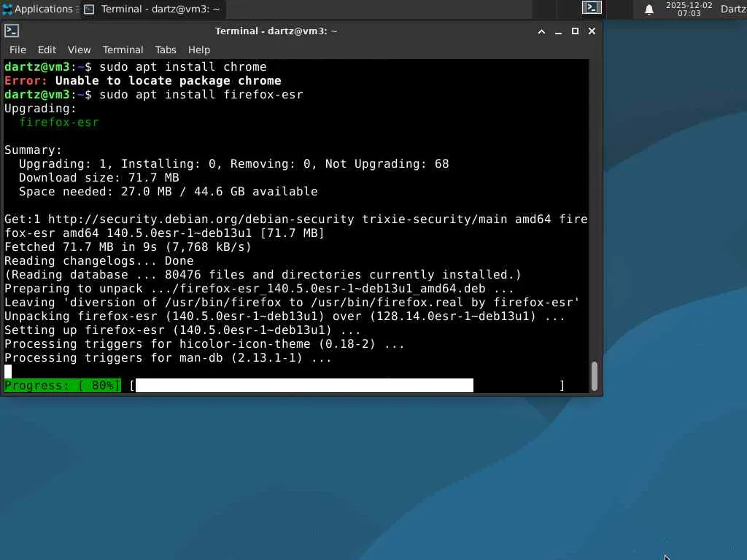Click the terminal window title icon

coord(12,31)
